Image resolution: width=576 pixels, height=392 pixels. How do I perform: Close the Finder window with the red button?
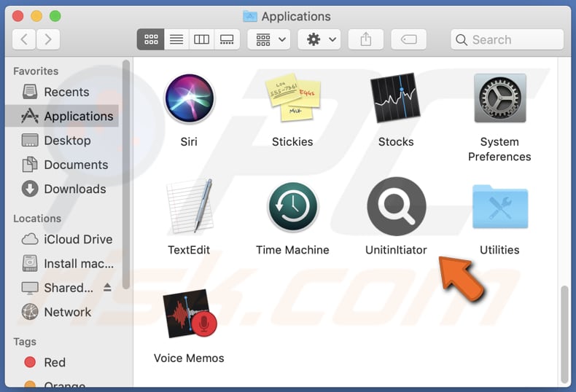coord(18,16)
